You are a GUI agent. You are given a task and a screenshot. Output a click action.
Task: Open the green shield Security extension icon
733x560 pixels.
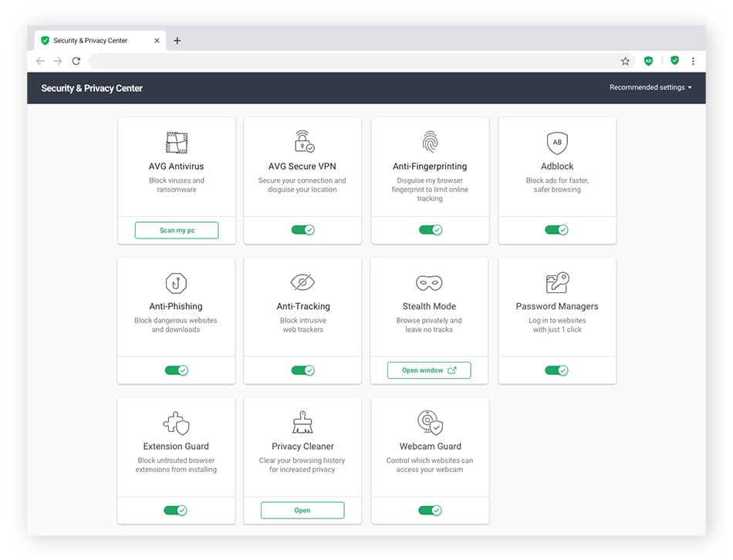pos(674,60)
